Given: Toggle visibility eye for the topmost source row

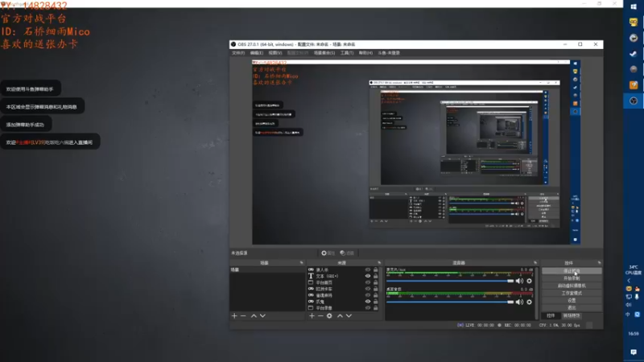Looking at the screenshot, I should coord(368,270).
